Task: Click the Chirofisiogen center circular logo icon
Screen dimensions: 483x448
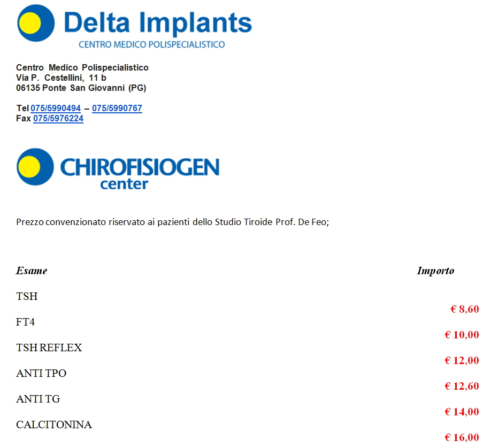Action: click(x=35, y=167)
